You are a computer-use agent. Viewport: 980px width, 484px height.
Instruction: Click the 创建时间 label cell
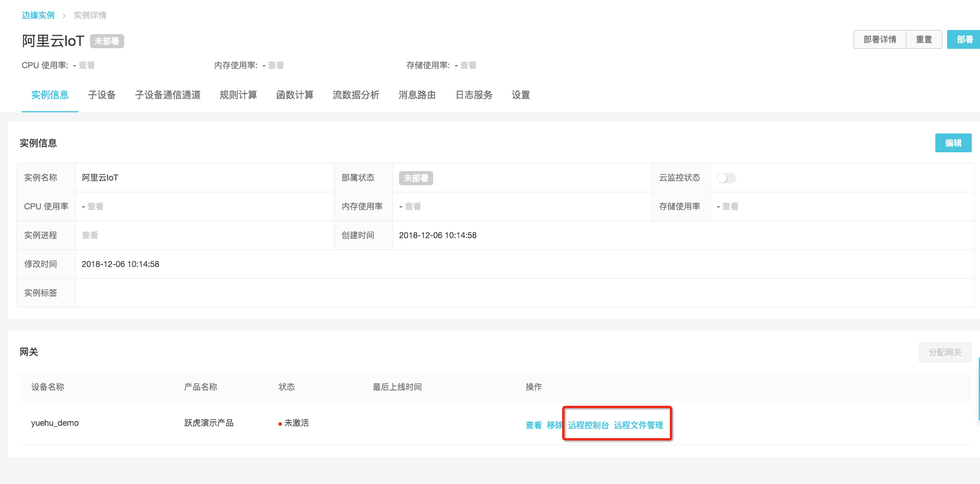tap(363, 235)
